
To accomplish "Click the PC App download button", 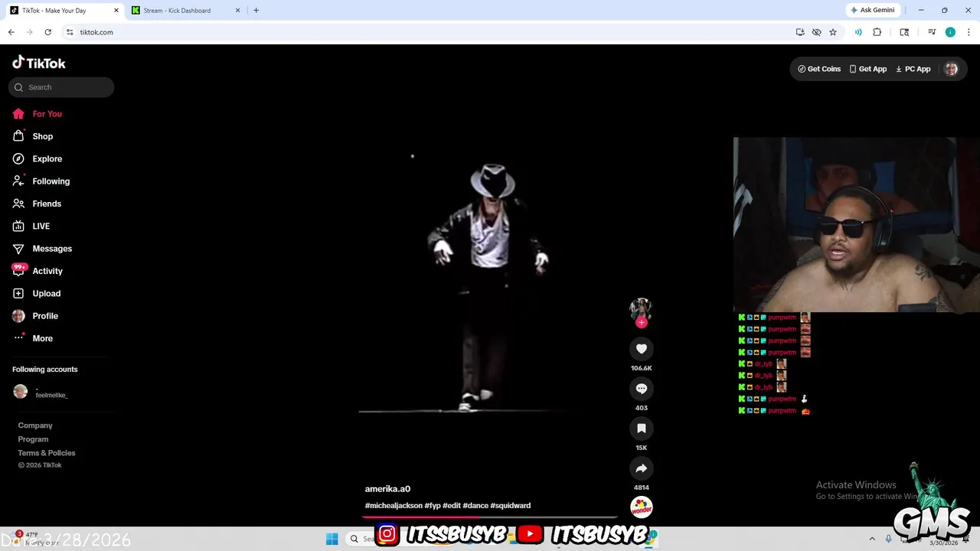I will (x=913, y=69).
